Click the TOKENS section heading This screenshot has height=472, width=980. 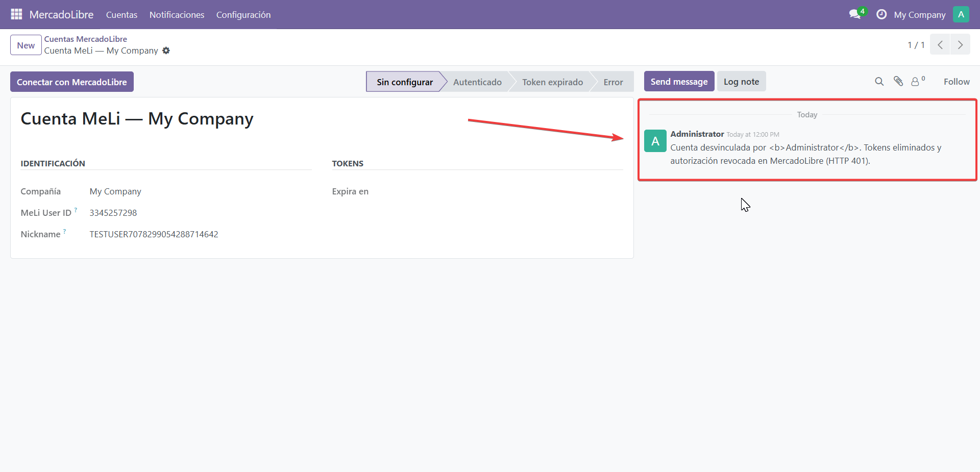pyautogui.click(x=348, y=163)
